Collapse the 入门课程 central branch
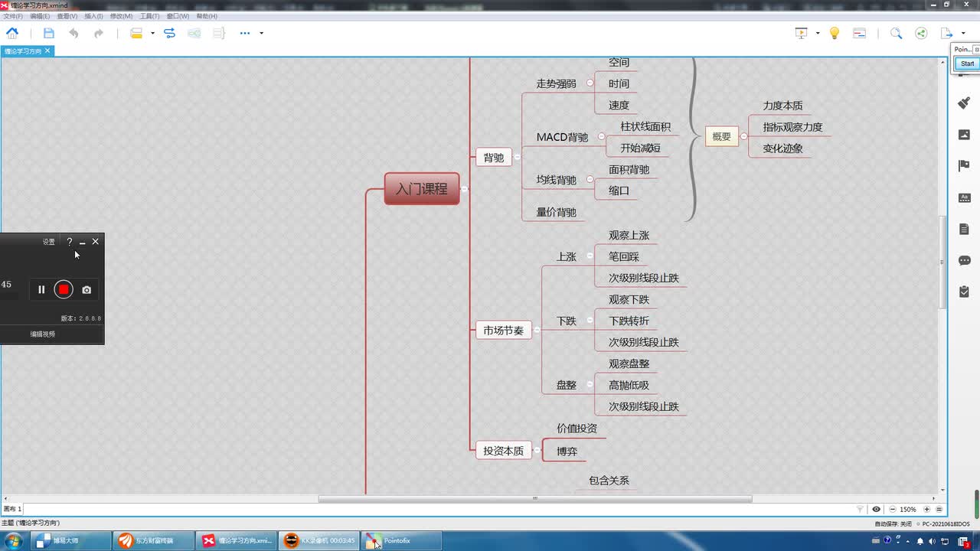This screenshot has height=551, width=980. 464,189
